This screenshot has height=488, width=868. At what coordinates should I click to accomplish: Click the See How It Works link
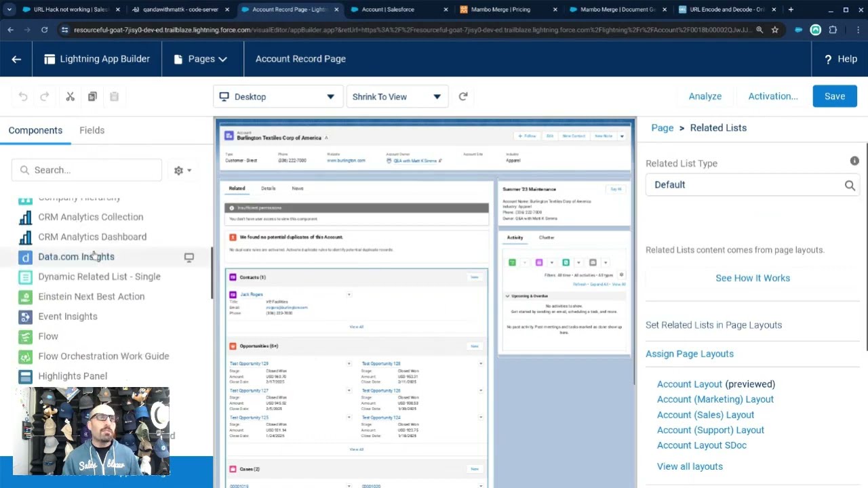[753, 278]
